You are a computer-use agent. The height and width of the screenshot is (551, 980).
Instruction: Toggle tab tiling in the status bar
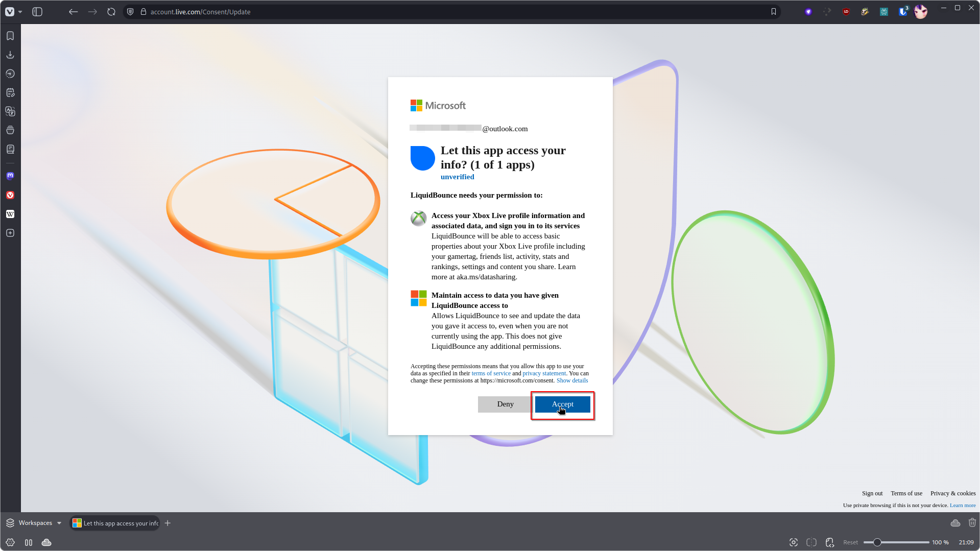(x=810, y=542)
